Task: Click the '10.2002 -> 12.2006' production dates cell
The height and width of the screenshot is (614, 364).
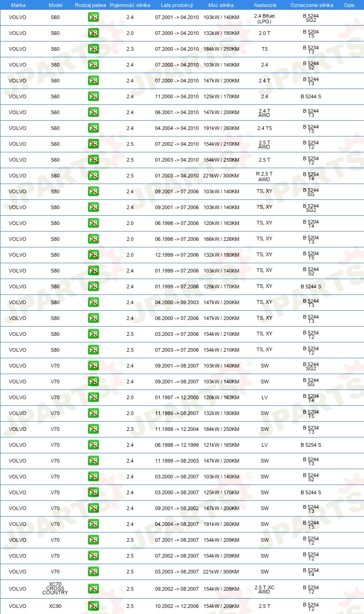Action: coord(177,607)
